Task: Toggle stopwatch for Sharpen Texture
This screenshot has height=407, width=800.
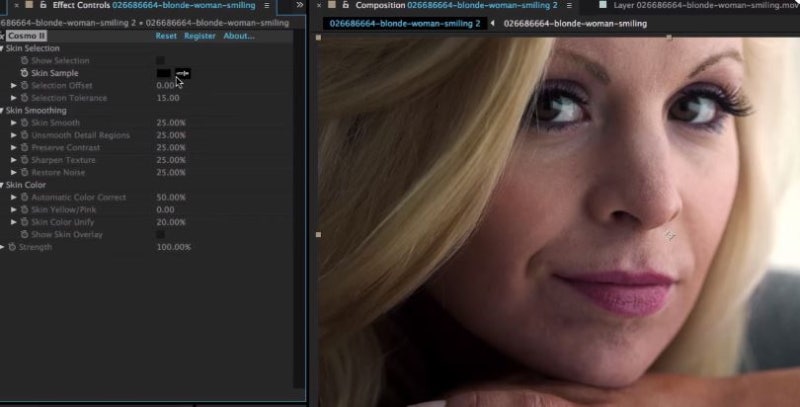Action: (x=24, y=160)
